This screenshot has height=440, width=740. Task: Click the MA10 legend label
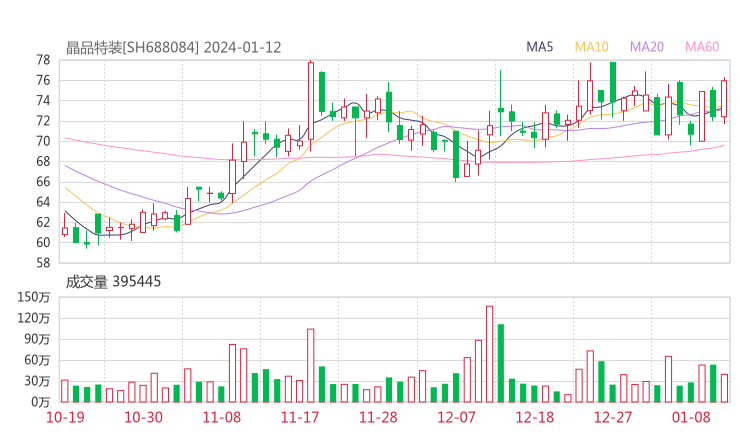pyautogui.click(x=591, y=47)
